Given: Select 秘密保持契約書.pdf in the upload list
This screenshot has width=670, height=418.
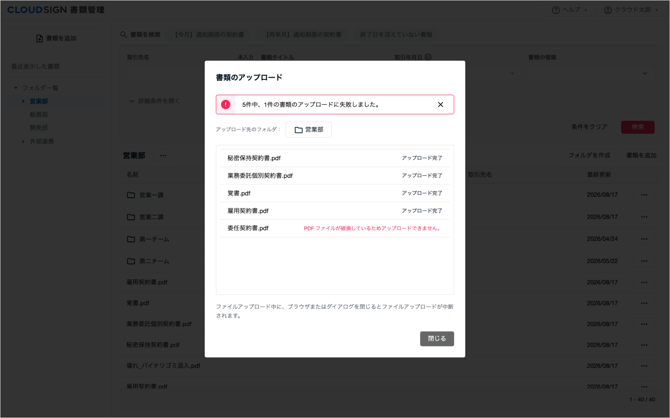Looking at the screenshot, I should [254, 158].
